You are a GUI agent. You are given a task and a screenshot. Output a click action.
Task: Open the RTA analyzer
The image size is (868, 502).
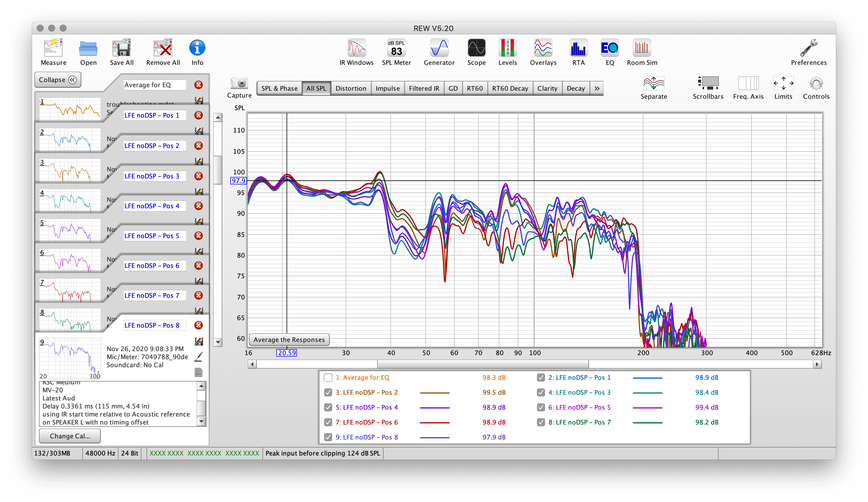click(579, 48)
